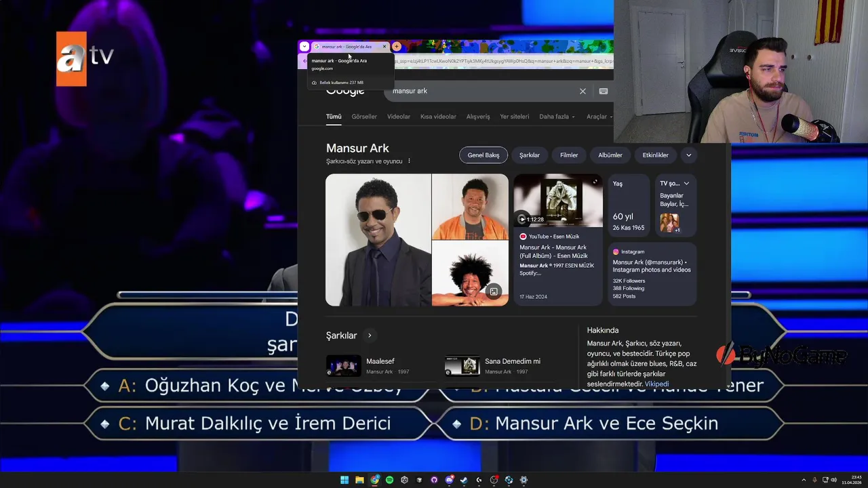Open the volume tray icon
The image size is (868, 488).
point(833,480)
